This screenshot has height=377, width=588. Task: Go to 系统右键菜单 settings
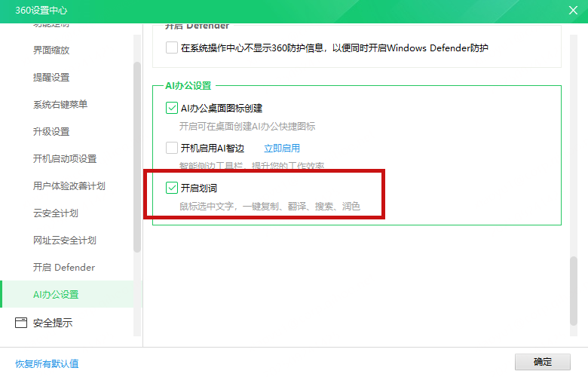(60, 105)
